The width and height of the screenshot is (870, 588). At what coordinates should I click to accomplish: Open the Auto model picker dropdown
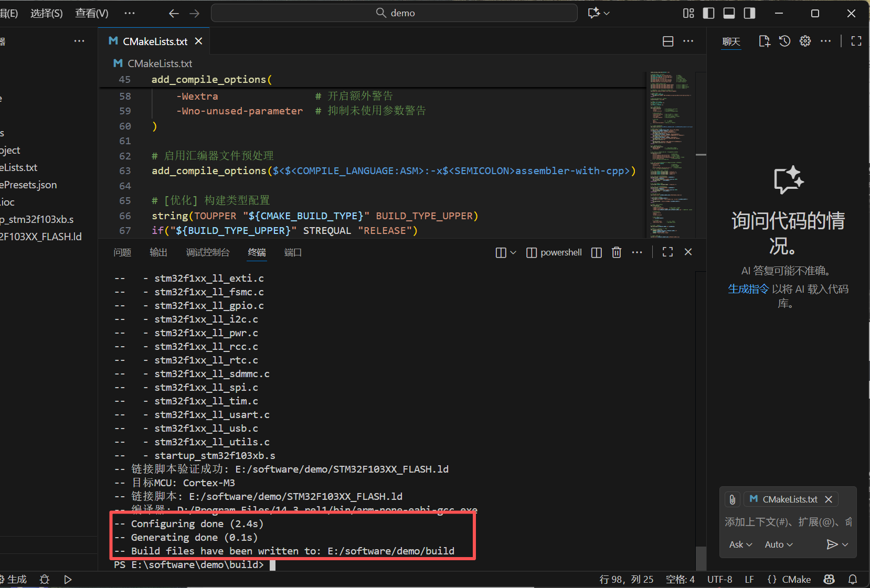(x=778, y=544)
